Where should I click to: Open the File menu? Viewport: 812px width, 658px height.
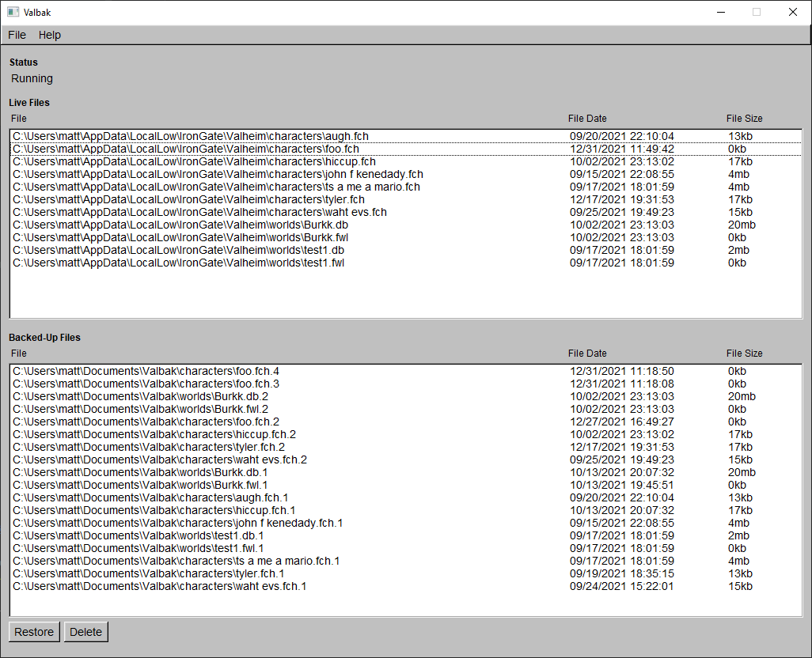17,35
